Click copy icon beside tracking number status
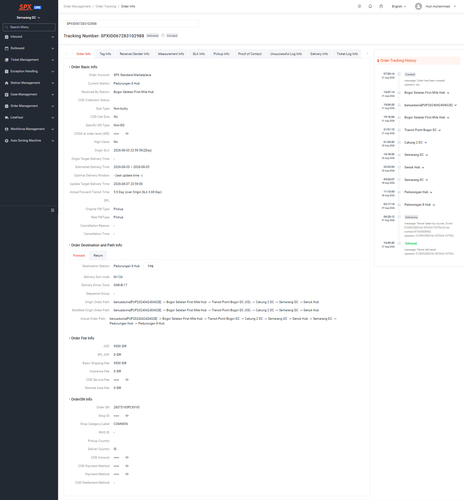The image size is (464, 500). 163,36
